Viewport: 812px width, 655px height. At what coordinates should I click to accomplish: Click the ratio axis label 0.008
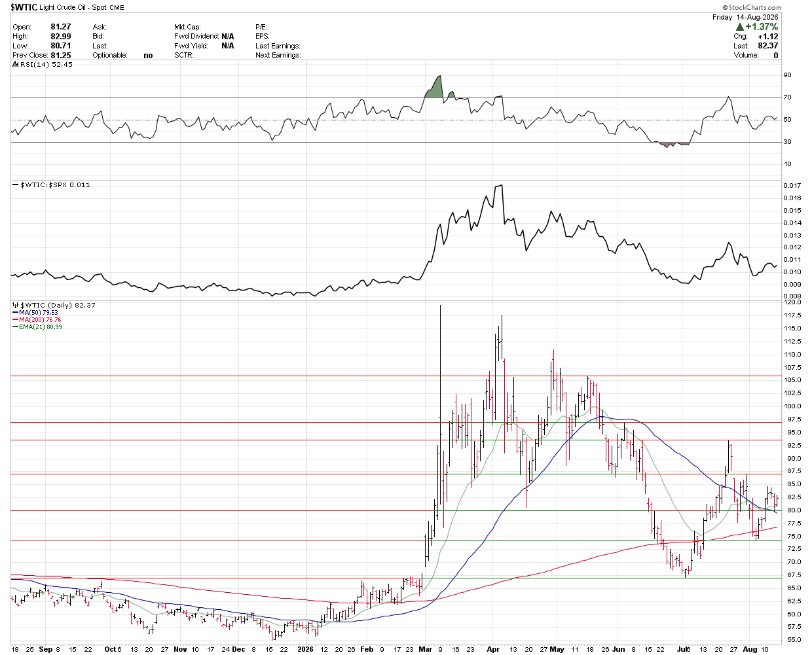792,296
